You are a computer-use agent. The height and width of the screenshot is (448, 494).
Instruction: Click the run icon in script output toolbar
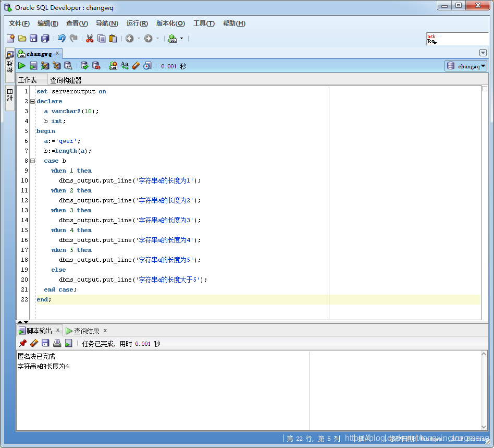click(68, 343)
